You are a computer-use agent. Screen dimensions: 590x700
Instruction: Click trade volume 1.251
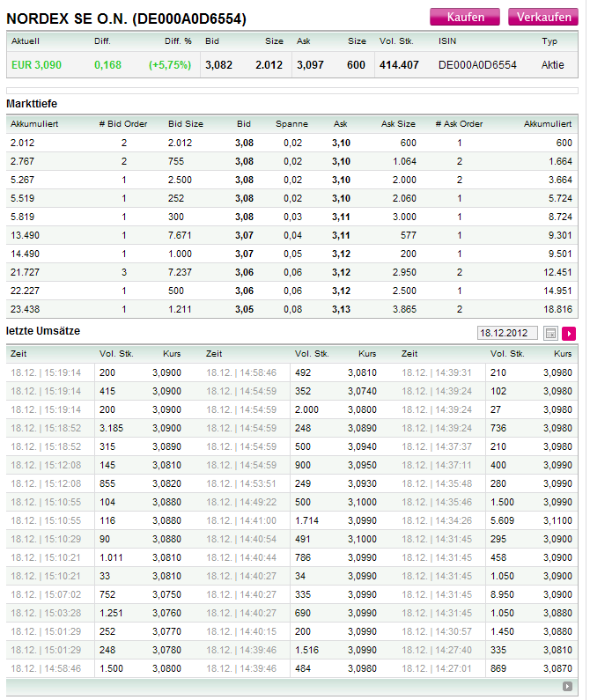(111, 614)
